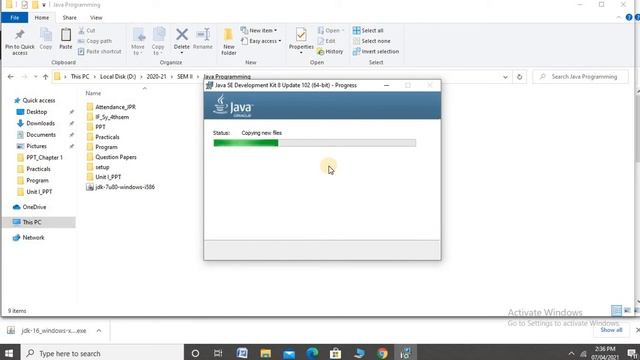This screenshot has width=640, height=360.
Task: Expand the address bar history dropdown
Action: 505,77
